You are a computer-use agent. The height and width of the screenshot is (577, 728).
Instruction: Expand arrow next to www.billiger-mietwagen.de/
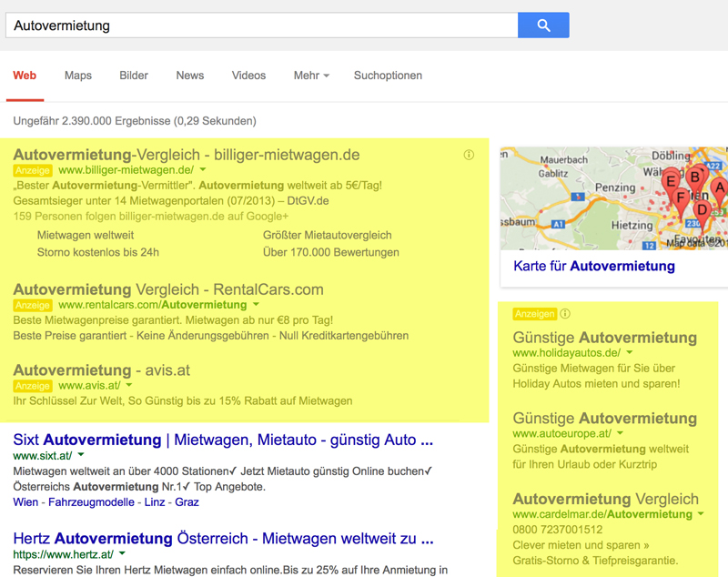(x=203, y=170)
